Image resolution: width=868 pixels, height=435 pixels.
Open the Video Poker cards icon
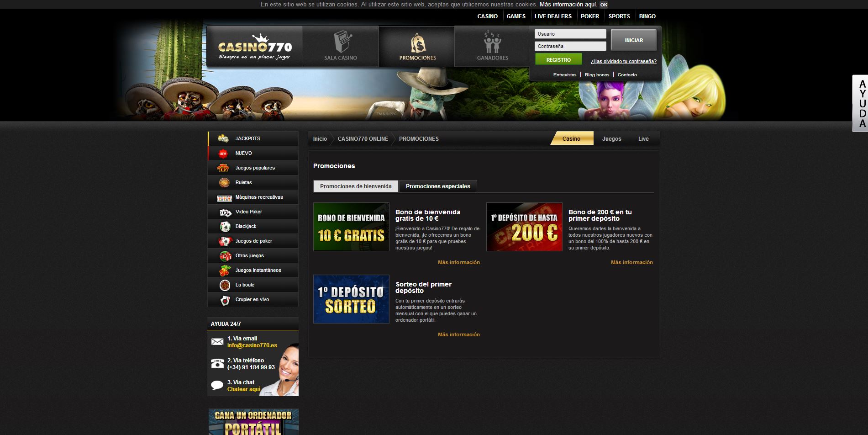click(225, 212)
